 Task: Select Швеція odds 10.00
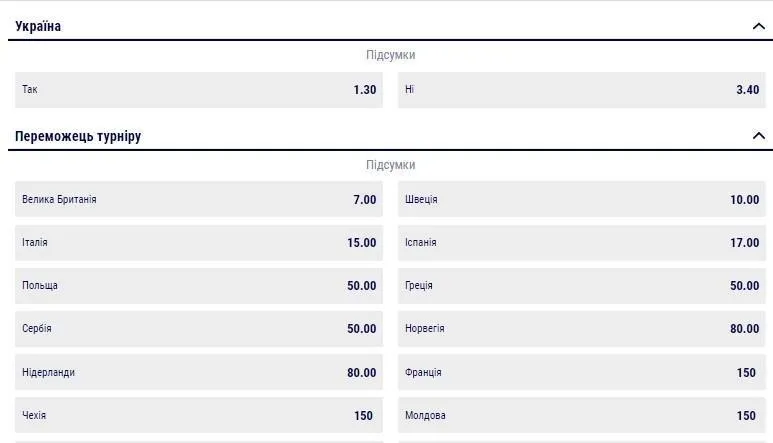tap(581, 200)
